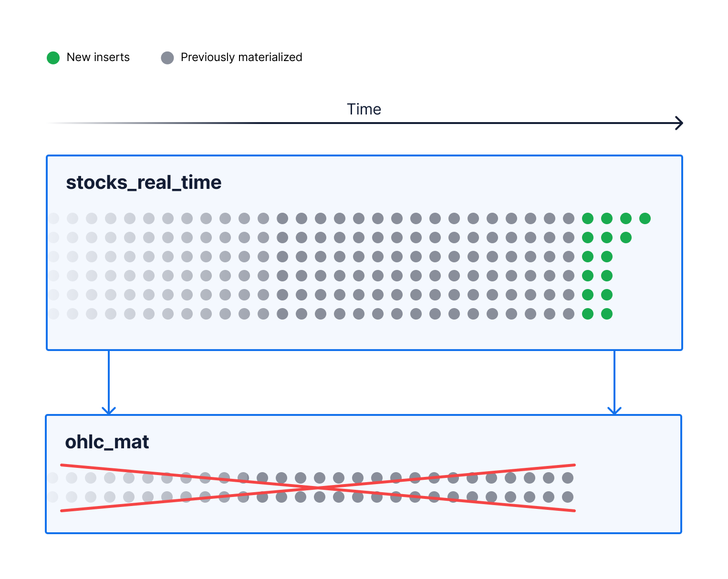The width and height of the screenshot is (728, 579).
Task: Click rightmost grey dot in ohlc_mat top row
Action: (x=568, y=478)
